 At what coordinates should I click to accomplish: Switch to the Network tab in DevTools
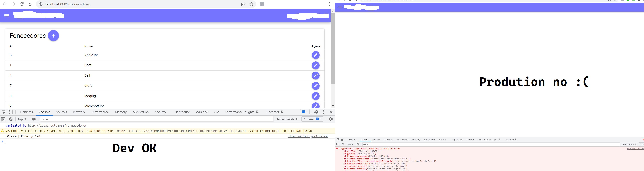(x=79, y=112)
